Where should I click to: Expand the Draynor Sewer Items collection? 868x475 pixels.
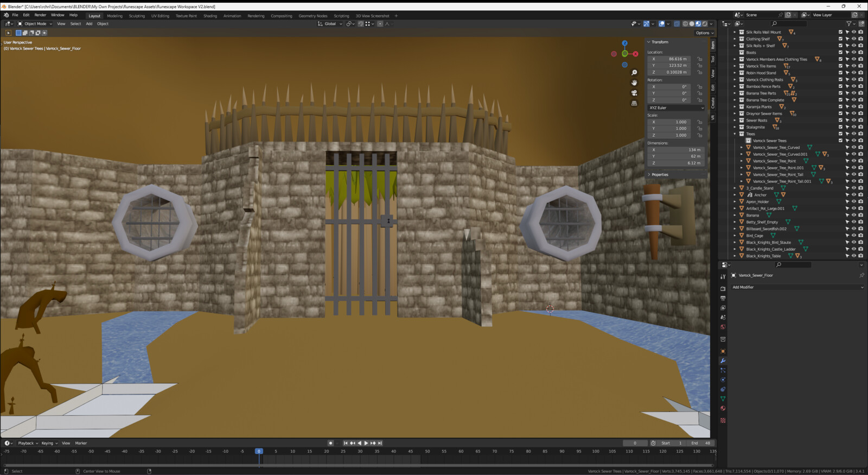pos(735,113)
